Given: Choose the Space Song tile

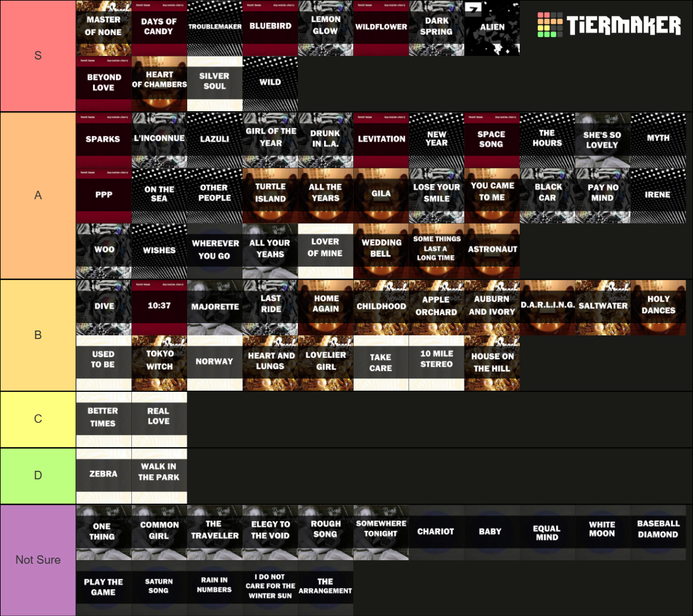Looking at the screenshot, I should 492,140.
